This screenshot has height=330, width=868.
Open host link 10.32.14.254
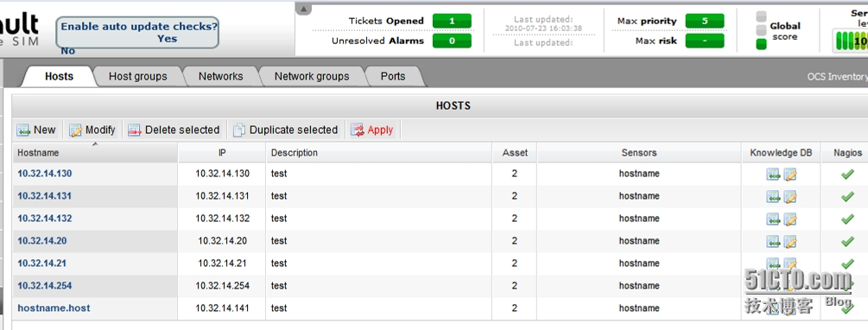45,286
